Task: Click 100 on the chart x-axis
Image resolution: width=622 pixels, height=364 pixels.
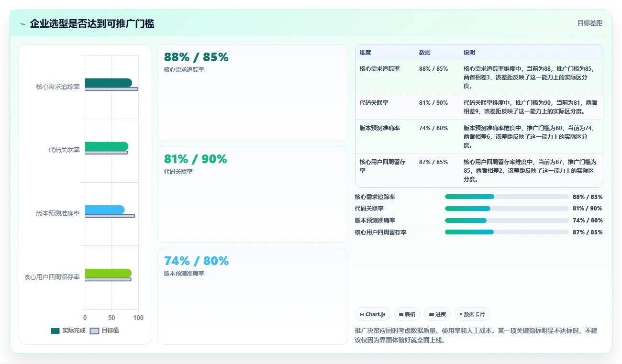Action: 138,318
